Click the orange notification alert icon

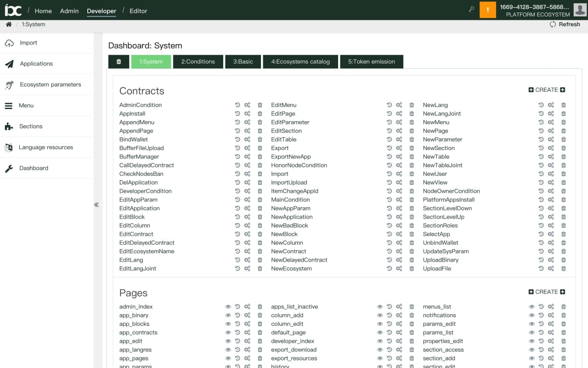coord(487,10)
